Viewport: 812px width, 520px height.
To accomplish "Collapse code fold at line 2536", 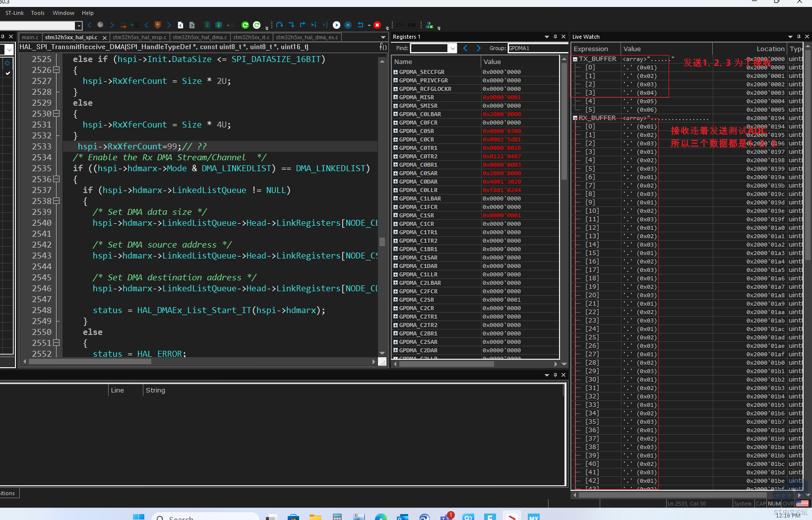I will click(x=57, y=179).
